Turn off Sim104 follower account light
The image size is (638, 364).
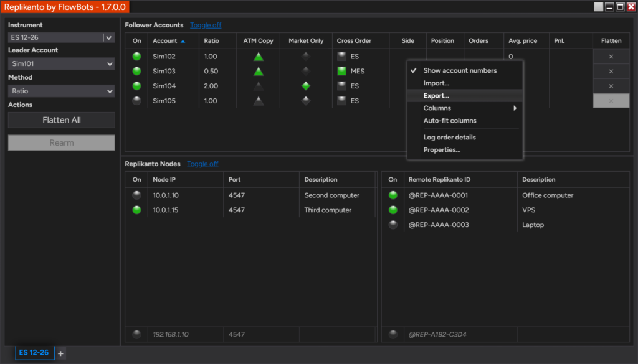(136, 86)
